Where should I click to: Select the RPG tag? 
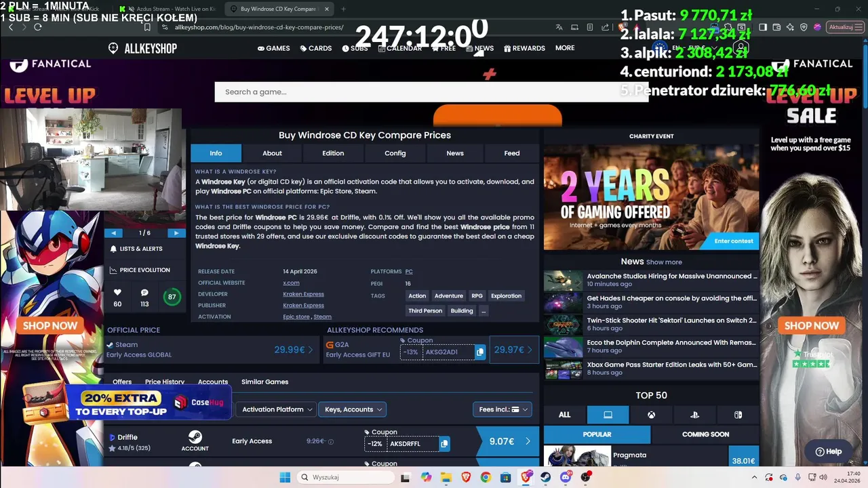477,296
